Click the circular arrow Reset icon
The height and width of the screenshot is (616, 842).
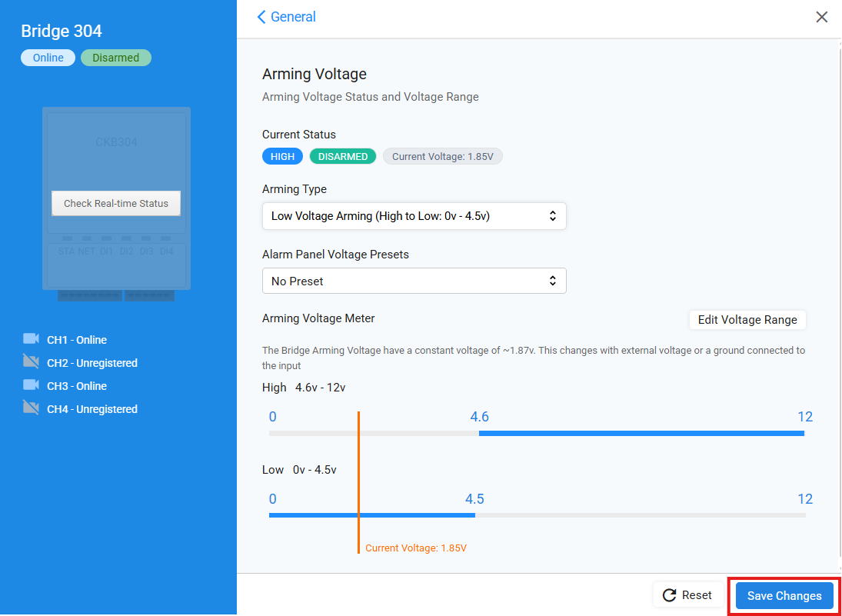coord(669,595)
